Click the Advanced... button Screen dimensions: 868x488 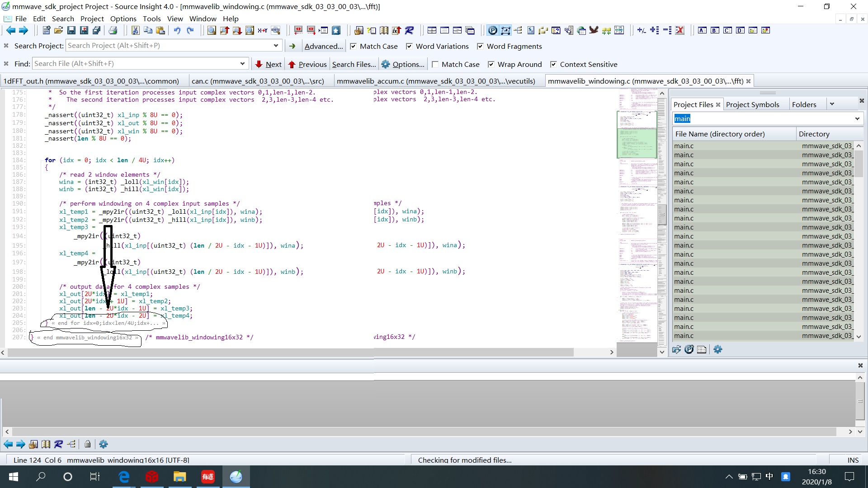[323, 46]
